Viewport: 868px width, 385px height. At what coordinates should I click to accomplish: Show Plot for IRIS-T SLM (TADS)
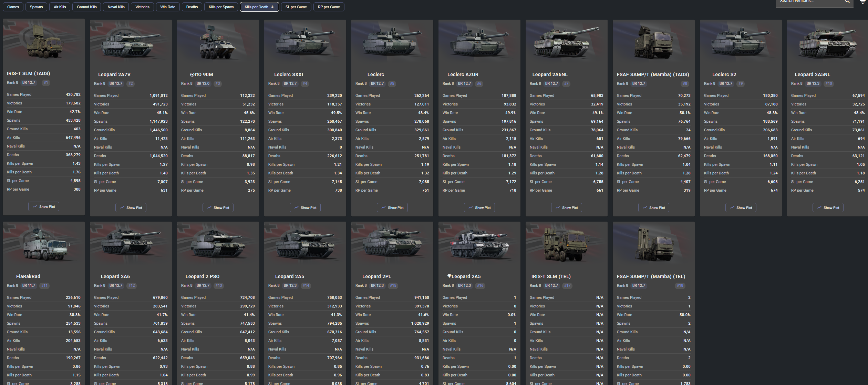44,207
